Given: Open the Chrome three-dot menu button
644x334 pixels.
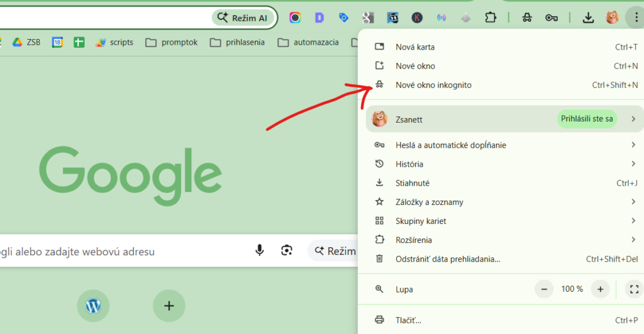Looking at the screenshot, I should point(636,18).
